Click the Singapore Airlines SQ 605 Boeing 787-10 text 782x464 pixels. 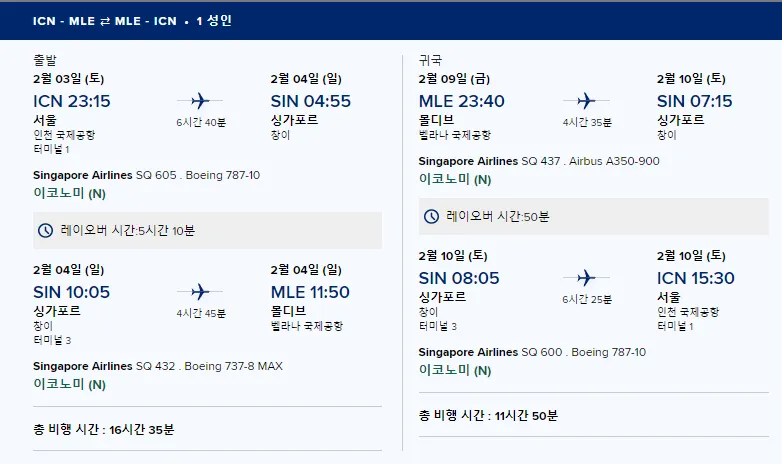tap(147, 175)
